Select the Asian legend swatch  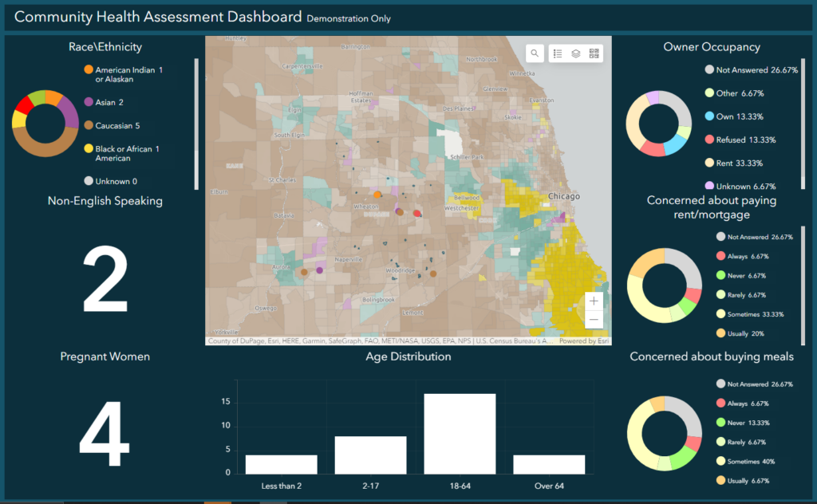(x=89, y=102)
